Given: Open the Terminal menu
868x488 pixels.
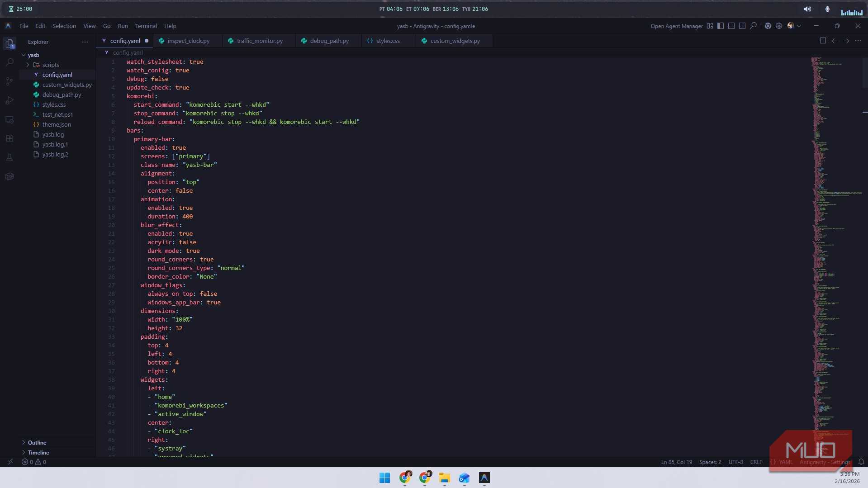Looking at the screenshot, I should (x=146, y=26).
